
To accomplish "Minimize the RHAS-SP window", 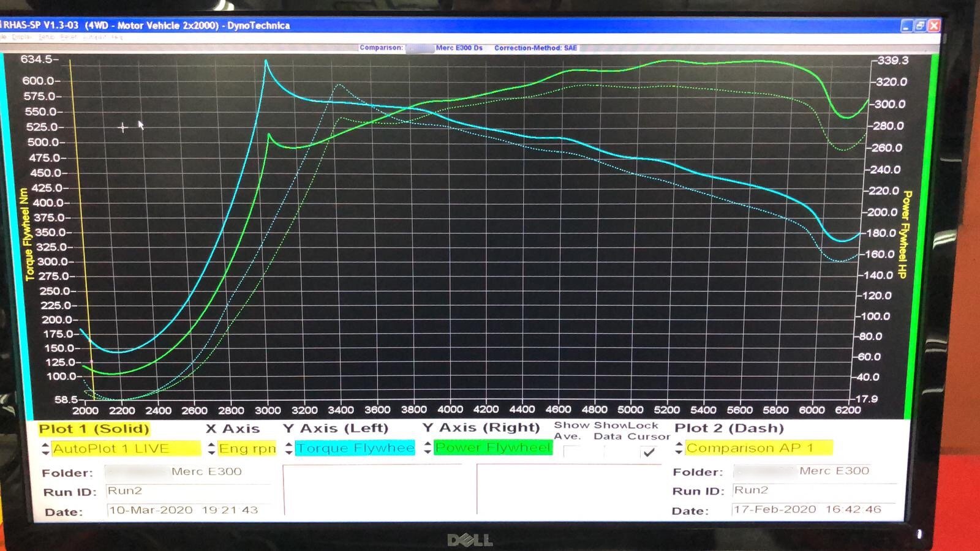I will [907, 26].
